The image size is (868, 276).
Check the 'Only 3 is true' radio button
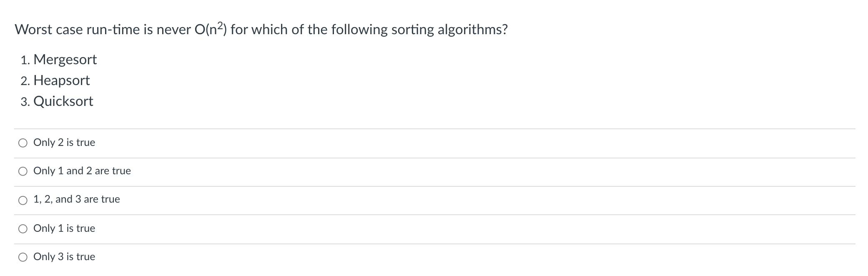point(23,257)
